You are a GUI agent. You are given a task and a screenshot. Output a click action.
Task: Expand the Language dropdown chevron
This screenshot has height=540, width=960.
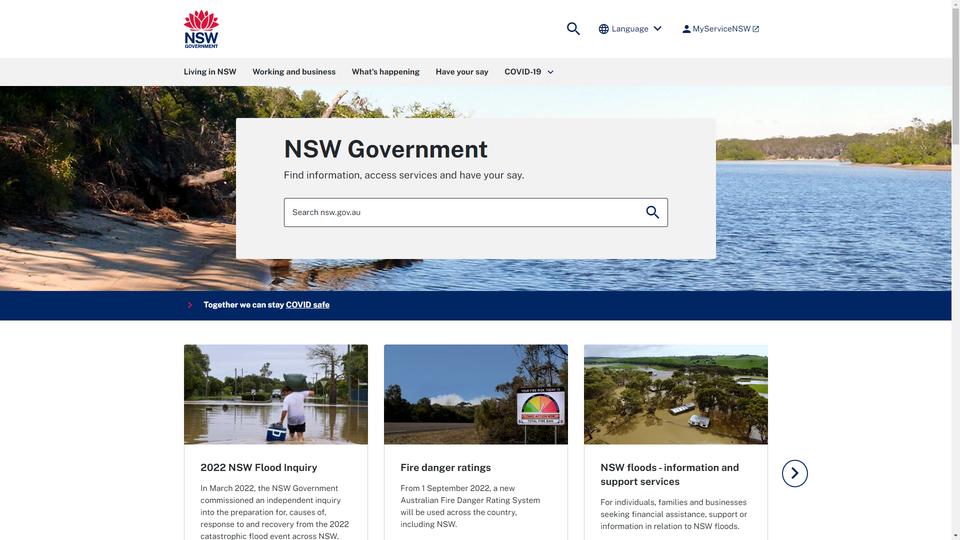point(658,29)
